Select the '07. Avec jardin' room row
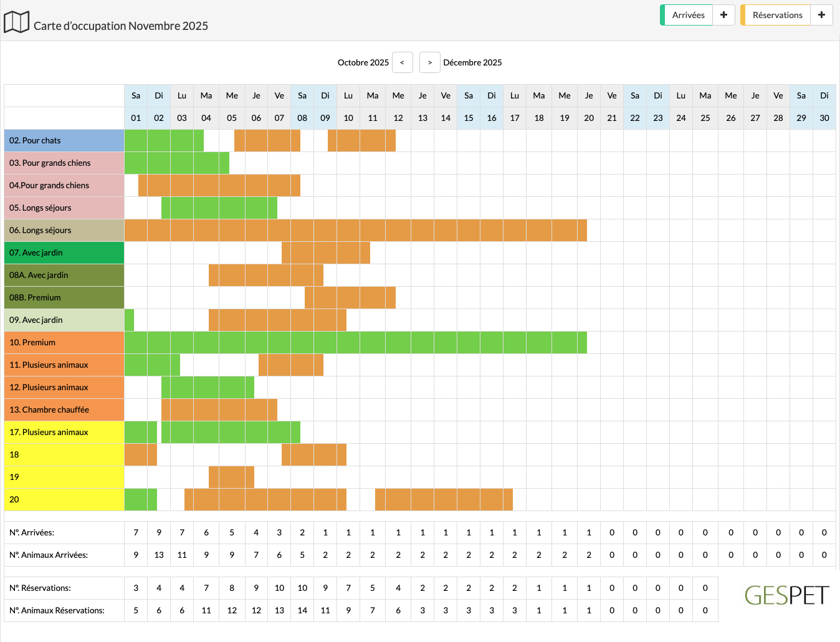 pos(62,252)
